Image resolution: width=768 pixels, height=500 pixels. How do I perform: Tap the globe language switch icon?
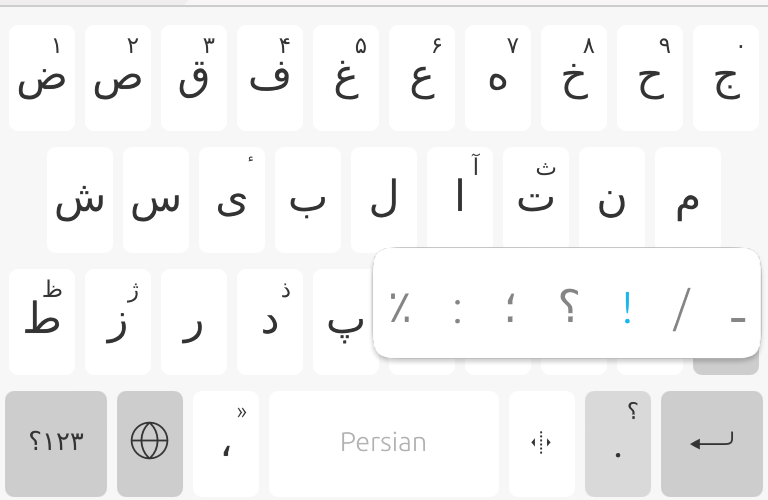point(150,443)
